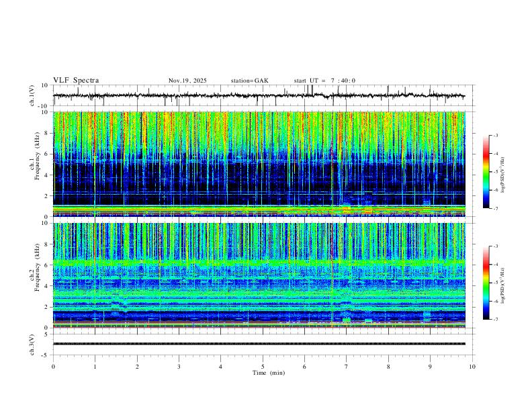Click the "-3" tick on the ch.1 colorbar
The image size is (532, 411).
[x=495, y=135]
